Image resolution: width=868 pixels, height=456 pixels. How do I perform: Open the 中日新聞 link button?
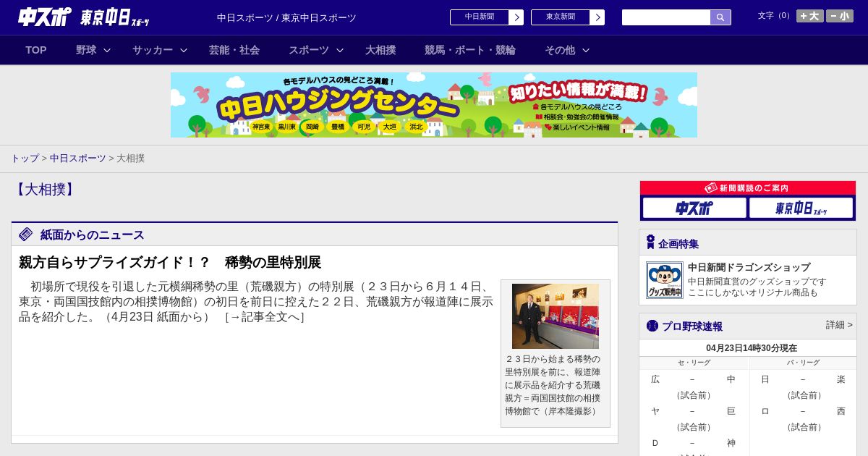click(480, 17)
